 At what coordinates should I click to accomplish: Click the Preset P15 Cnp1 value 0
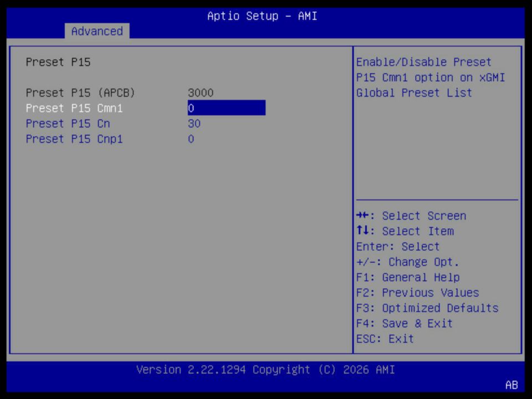[x=191, y=139]
